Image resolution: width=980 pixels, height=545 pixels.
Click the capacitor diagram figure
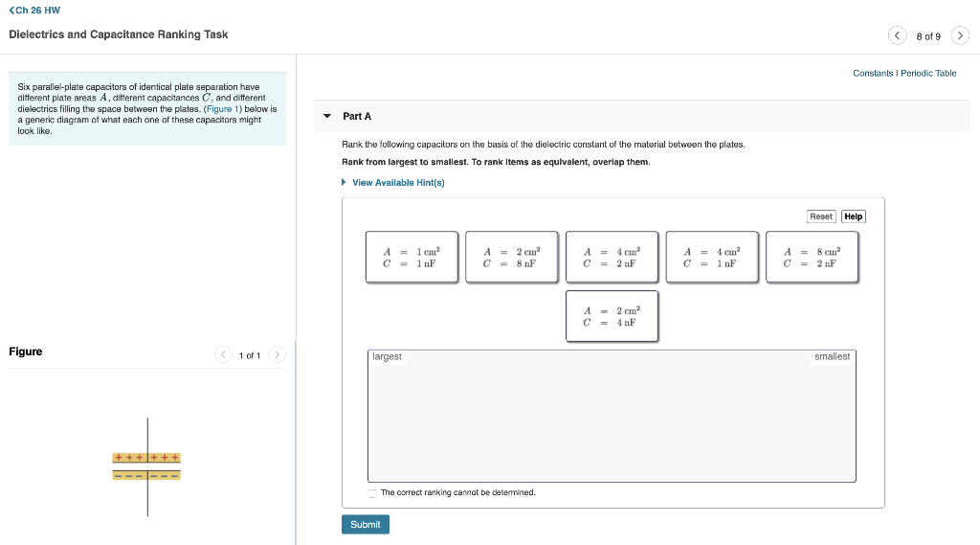[146, 466]
